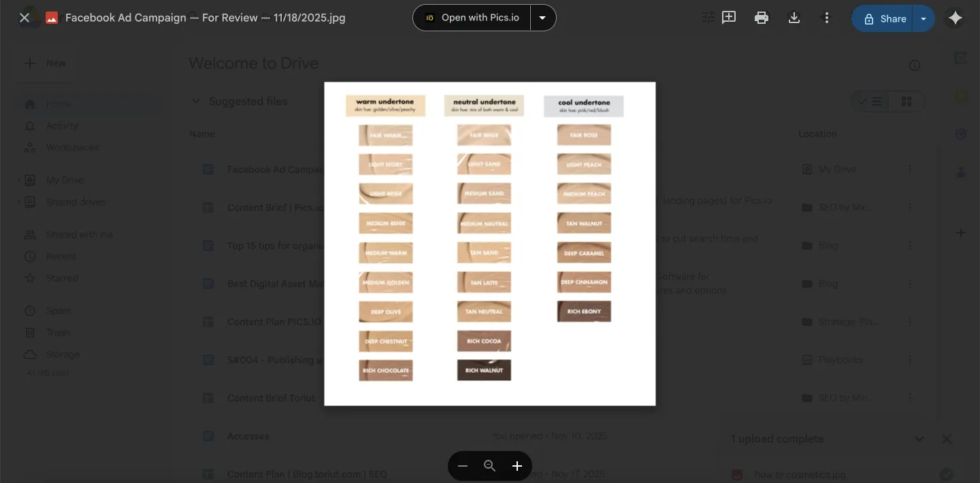This screenshot has width=980, height=483.
Task: Click the Content Brief Toriut file row
Action: [558, 398]
